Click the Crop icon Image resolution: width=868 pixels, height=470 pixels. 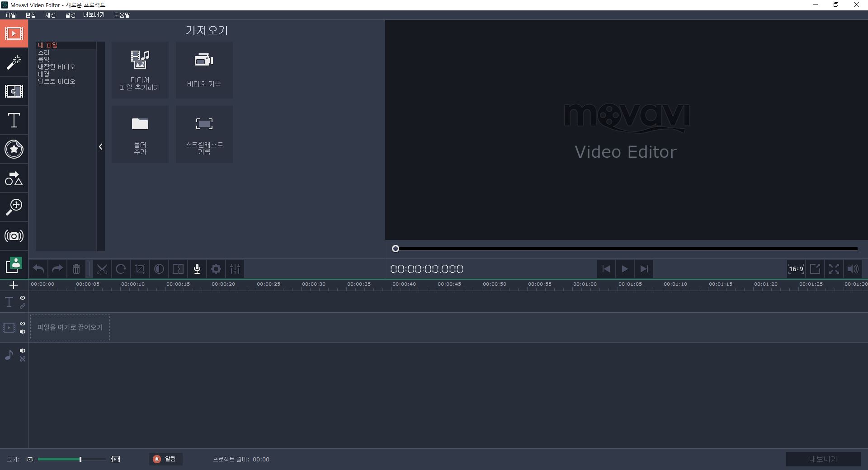coord(140,269)
